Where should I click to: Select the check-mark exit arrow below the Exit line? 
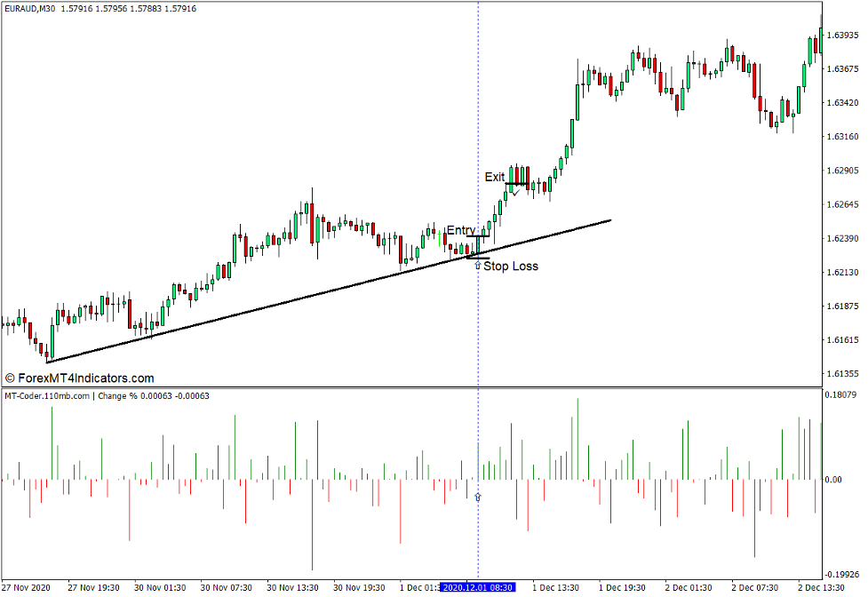point(515,193)
